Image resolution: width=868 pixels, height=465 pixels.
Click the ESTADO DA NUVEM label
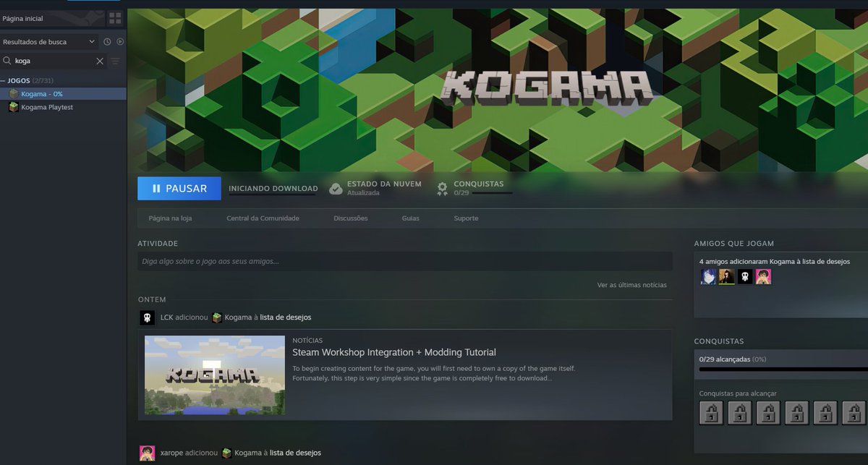[x=384, y=184]
